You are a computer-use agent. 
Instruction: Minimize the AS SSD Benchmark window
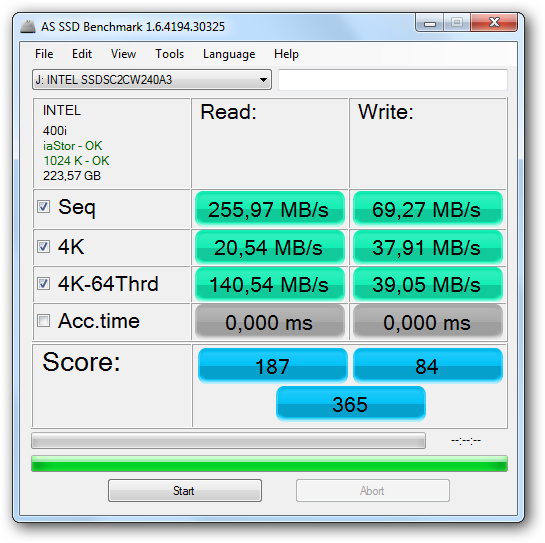[430, 23]
